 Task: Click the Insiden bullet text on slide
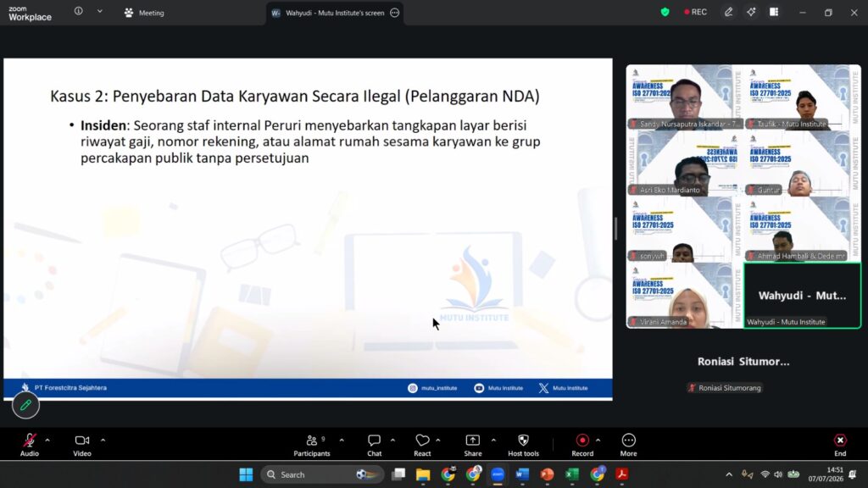tap(310, 141)
